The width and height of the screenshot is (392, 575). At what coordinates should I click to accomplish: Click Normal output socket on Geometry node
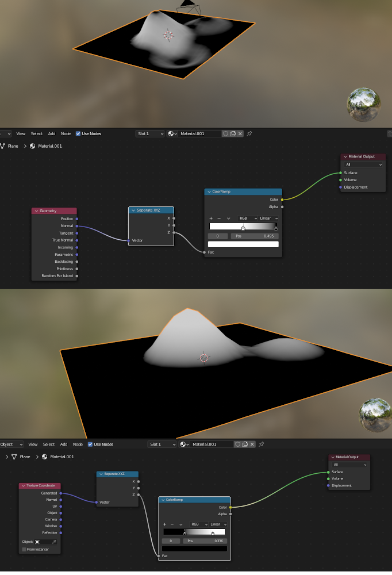point(76,226)
